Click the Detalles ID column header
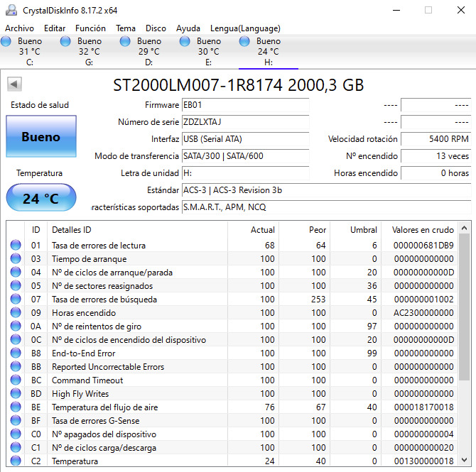Screen dimensions: 476x472 (137, 230)
